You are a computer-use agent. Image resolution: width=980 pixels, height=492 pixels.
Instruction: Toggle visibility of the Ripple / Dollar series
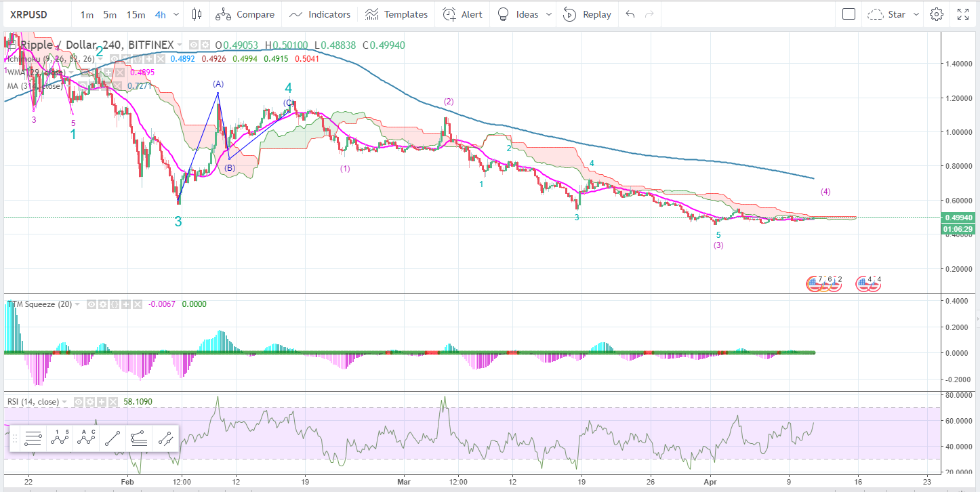pyautogui.click(x=194, y=45)
